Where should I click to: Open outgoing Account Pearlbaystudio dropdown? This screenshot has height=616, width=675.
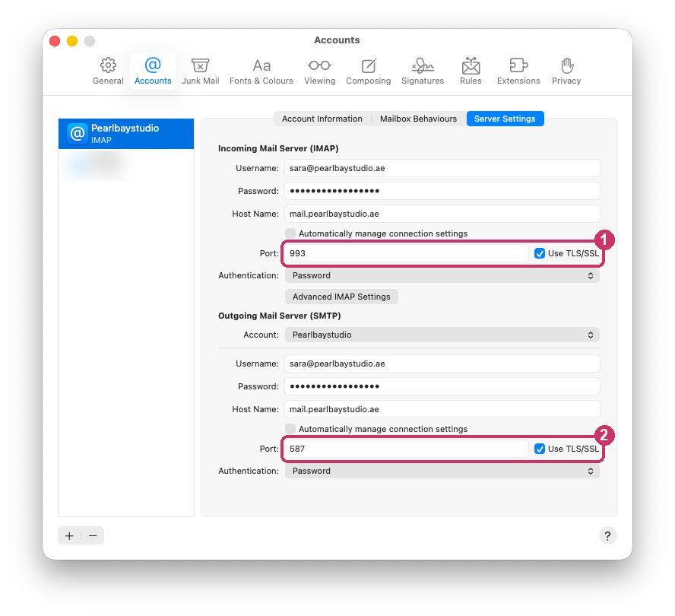[442, 335]
